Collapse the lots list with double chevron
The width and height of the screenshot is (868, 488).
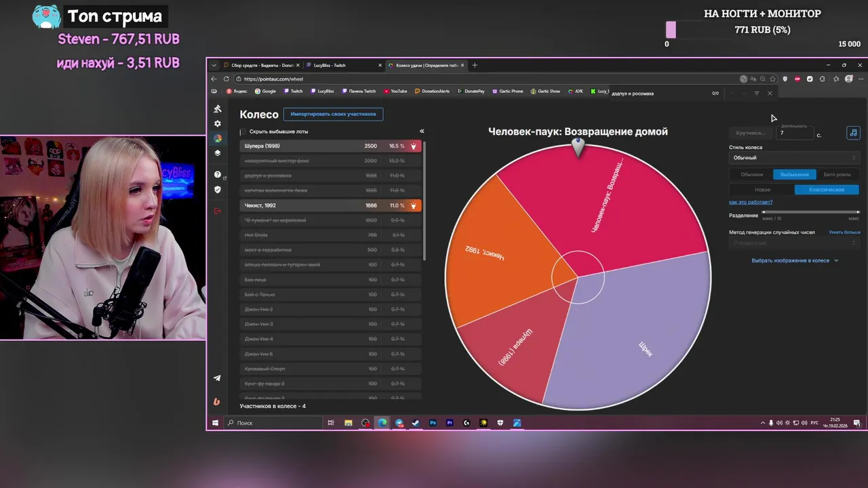tap(422, 131)
